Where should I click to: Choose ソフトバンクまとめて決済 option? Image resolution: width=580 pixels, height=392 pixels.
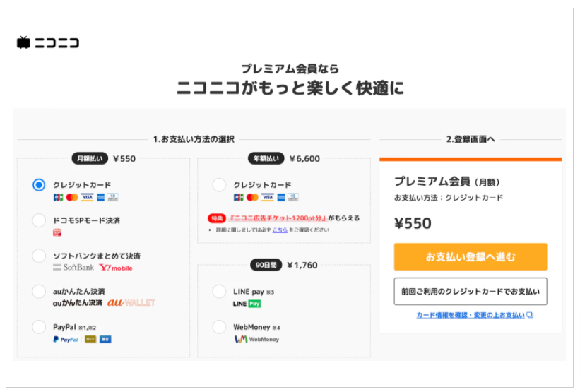pyautogui.click(x=40, y=256)
